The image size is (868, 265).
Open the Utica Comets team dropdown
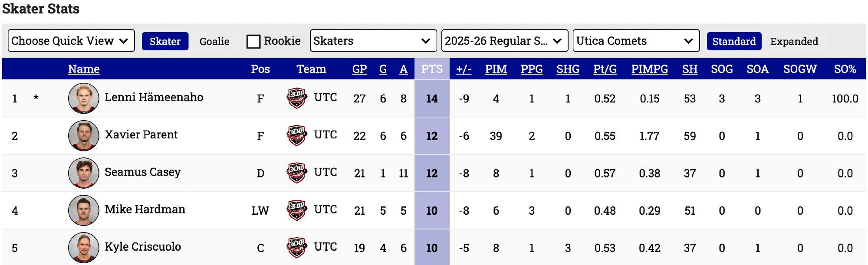[636, 41]
